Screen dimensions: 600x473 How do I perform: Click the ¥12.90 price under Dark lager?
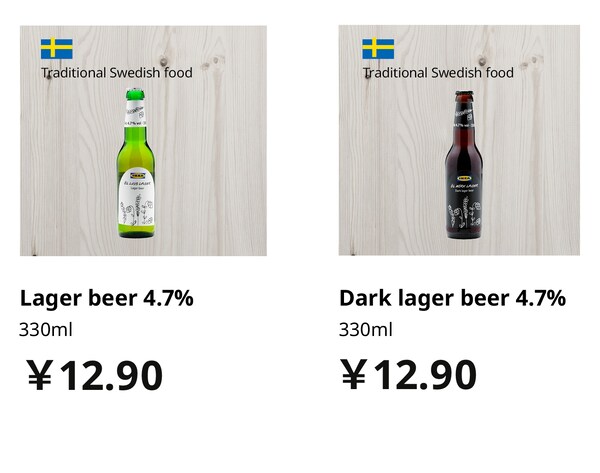pos(409,375)
